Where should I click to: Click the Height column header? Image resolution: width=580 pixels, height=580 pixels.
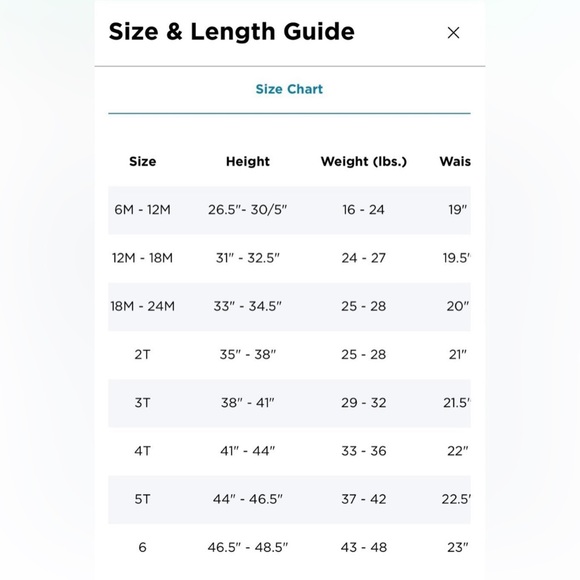tap(248, 161)
